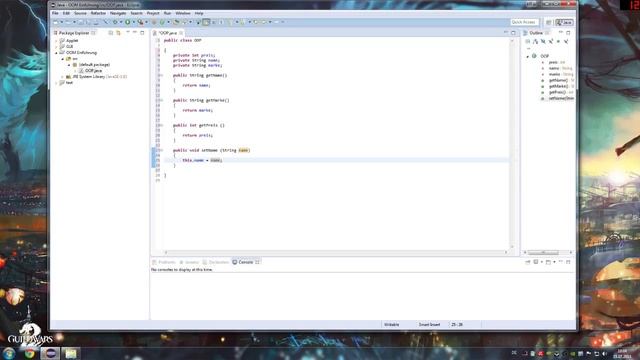Maximize the editor area

[513, 32]
